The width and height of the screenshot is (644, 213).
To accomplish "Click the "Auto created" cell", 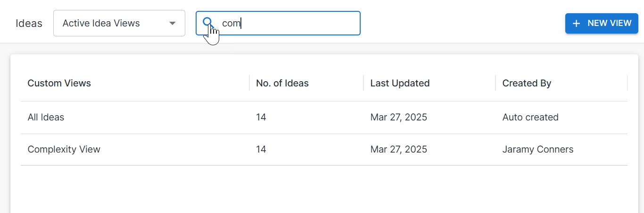I will [x=530, y=117].
